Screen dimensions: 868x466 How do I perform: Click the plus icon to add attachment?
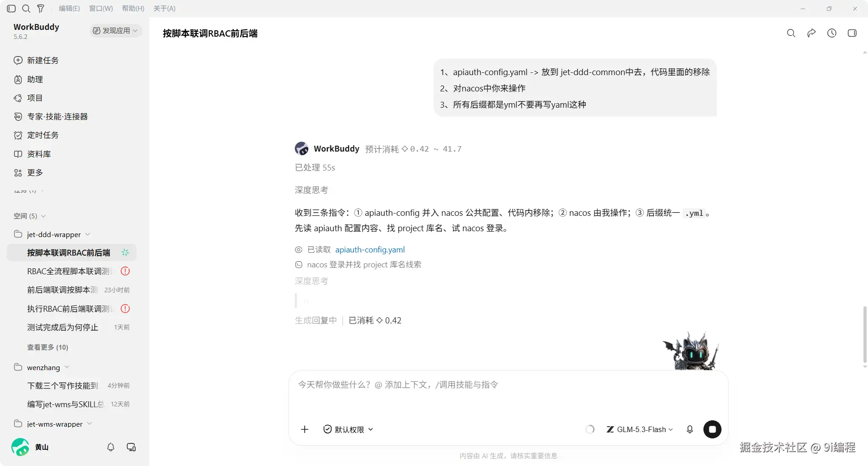coord(305,429)
